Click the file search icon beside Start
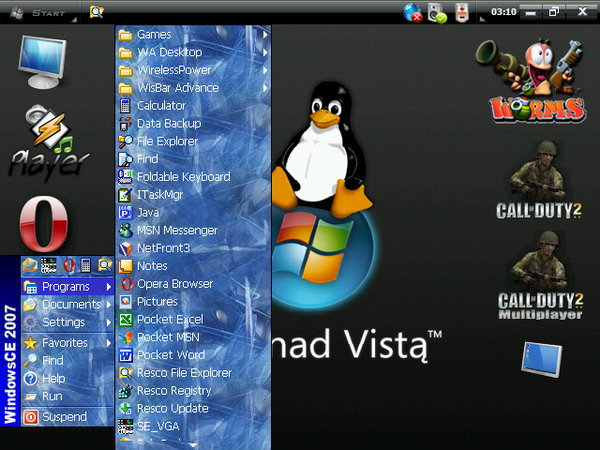The image size is (600, 450). 97,12
